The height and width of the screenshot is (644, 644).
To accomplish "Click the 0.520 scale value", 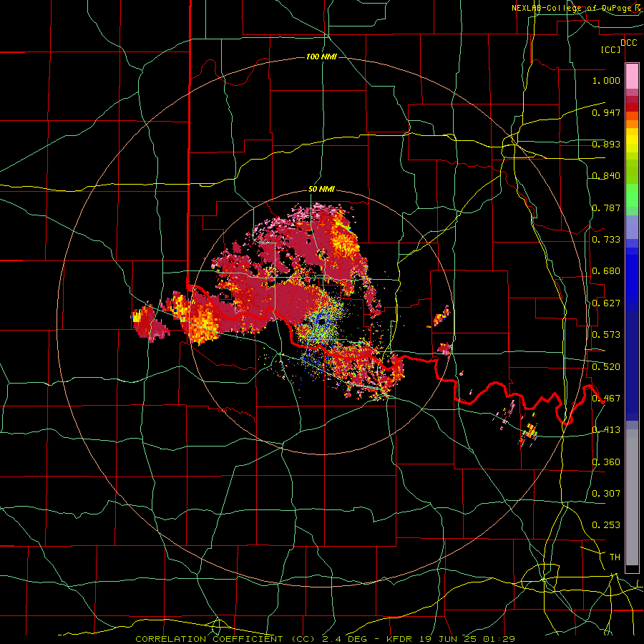I will [606, 367].
